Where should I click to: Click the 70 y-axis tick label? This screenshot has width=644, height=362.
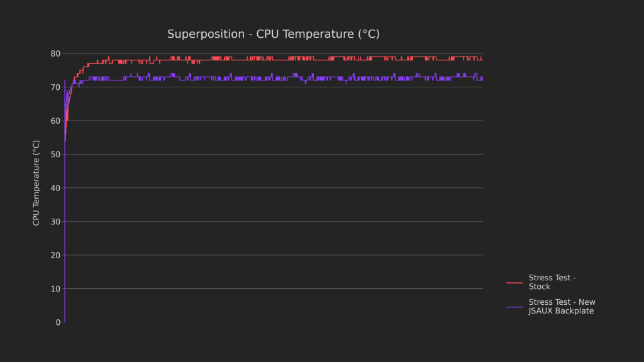coord(55,87)
